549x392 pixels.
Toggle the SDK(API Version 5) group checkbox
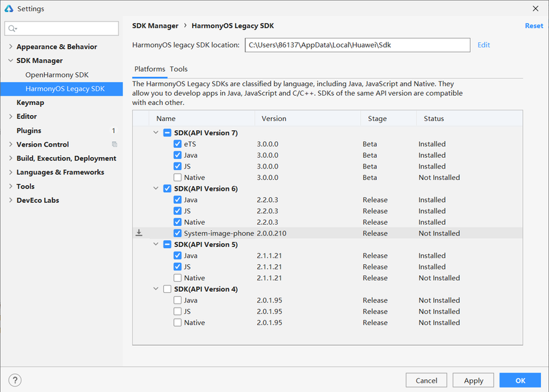coord(167,244)
